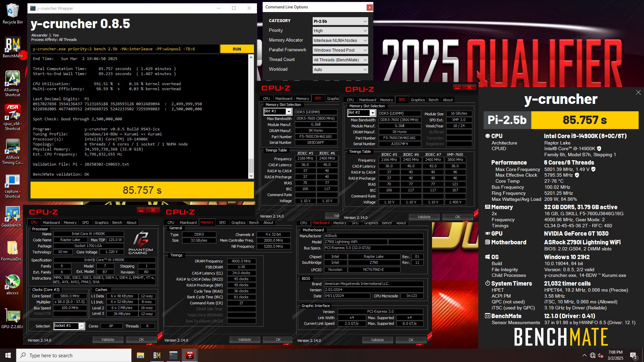Screen dimensions: 644x362
Task: Open the Category dropdown showing Pi-2.5b
Action: 340,21
